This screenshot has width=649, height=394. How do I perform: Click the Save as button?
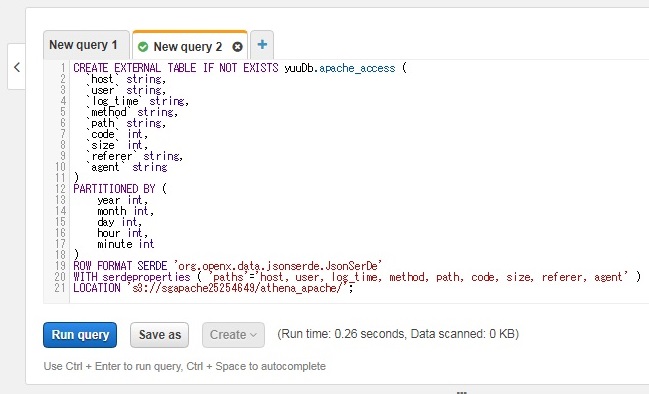(x=159, y=335)
